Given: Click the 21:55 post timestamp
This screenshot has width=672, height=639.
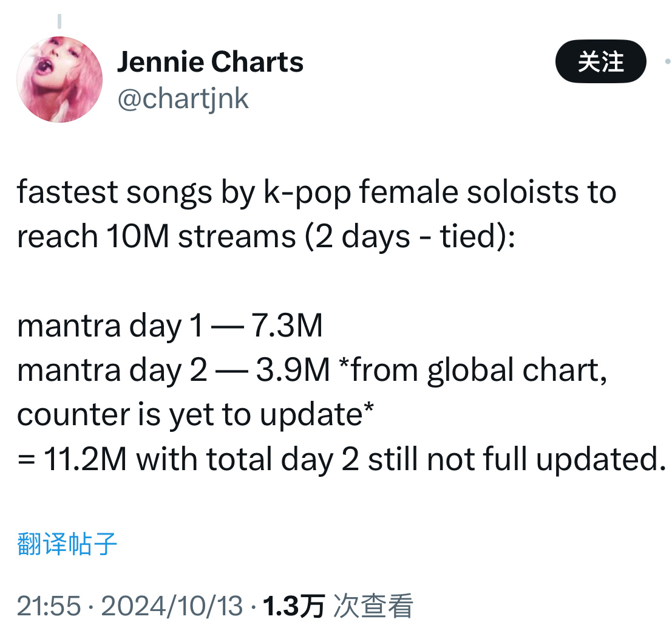Looking at the screenshot, I should (x=49, y=606).
